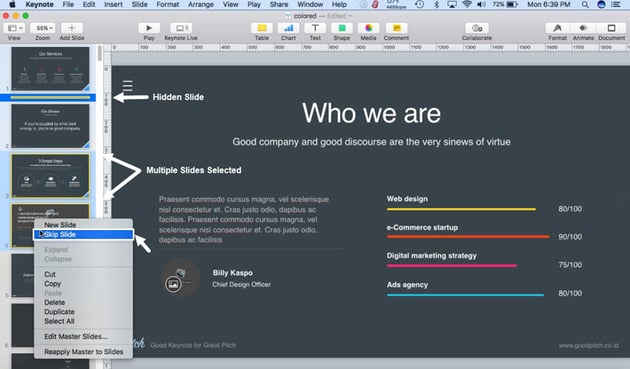
Task: Open the Edit menu
Action: [x=89, y=4]
